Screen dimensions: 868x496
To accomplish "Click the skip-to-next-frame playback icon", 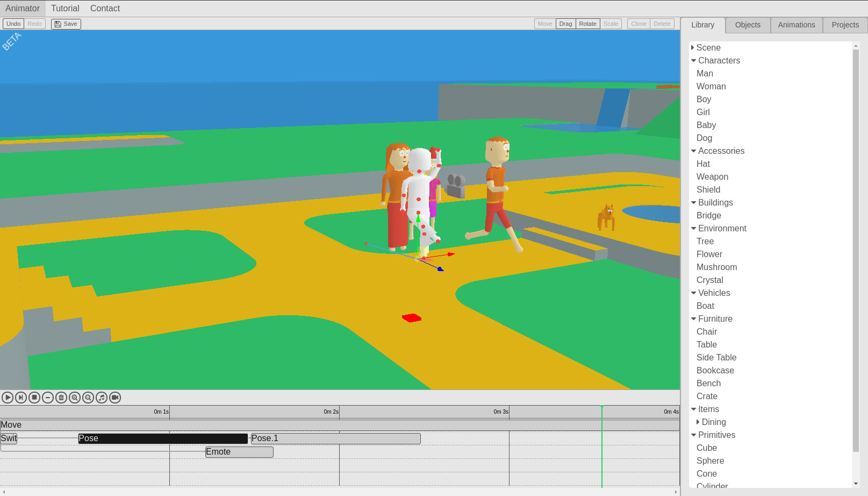I will 21,398.
